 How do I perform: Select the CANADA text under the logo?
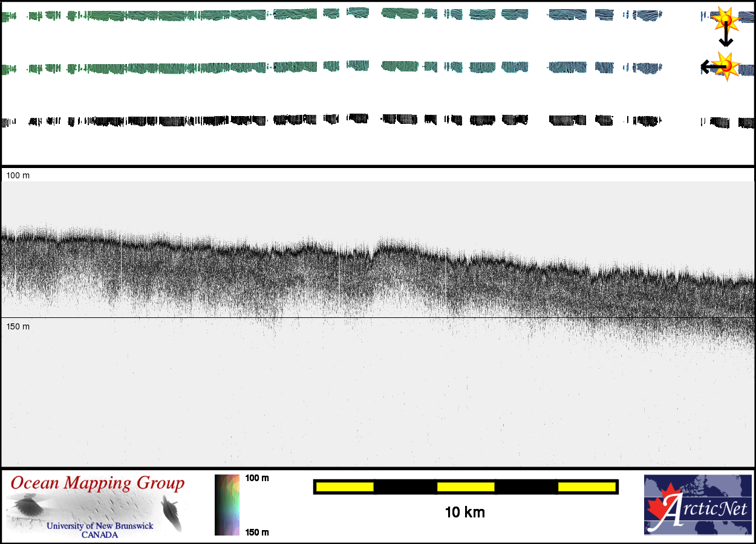coord(100,535)
